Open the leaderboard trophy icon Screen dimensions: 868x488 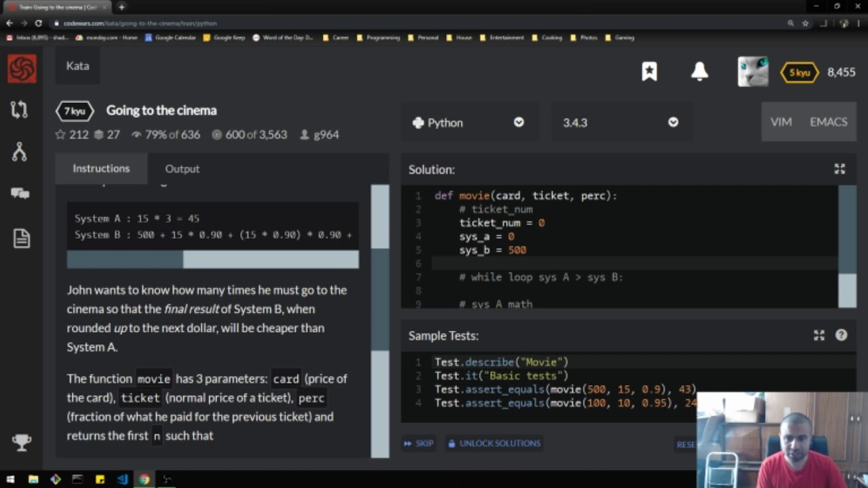coord(21,442)
